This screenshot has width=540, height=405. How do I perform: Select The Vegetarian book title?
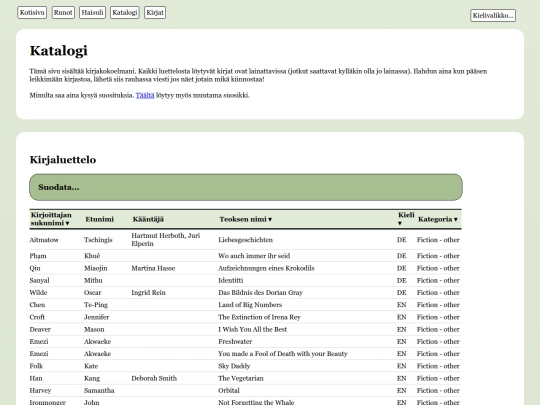[x=241, y=378]
